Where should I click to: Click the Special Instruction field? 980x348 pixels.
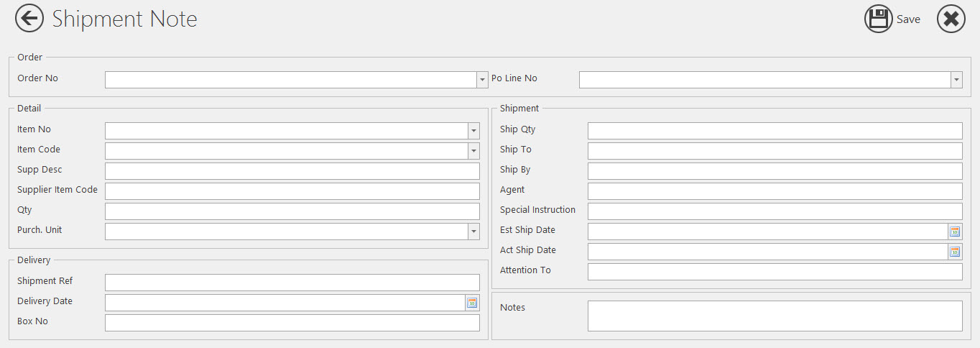tap(775, 211)
